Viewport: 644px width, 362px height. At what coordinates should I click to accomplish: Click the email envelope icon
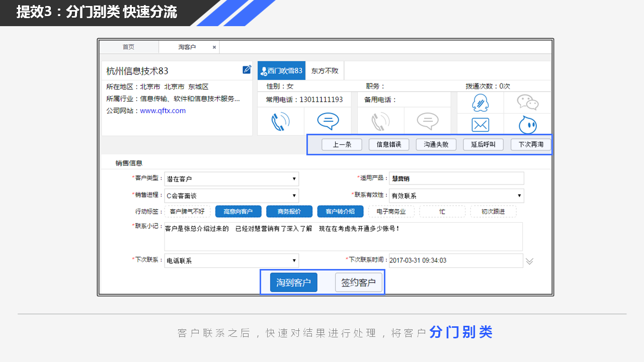click(x=480, y=125)
